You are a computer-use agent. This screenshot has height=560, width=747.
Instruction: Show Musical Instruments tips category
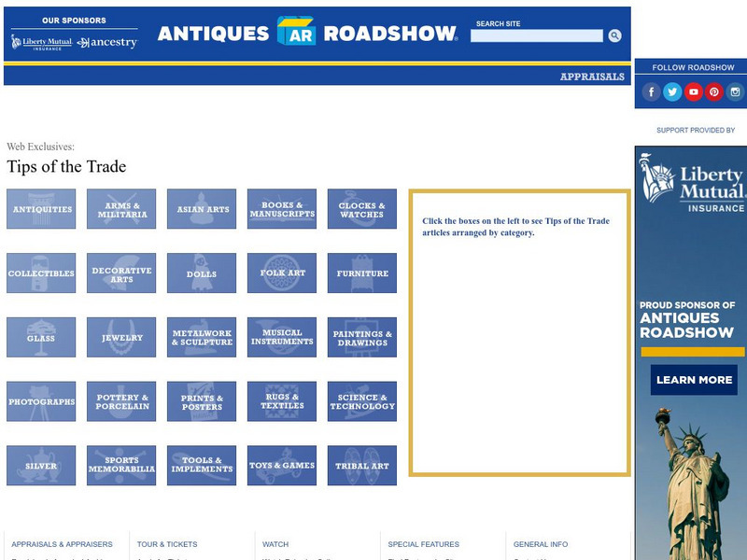coord(282,337)
